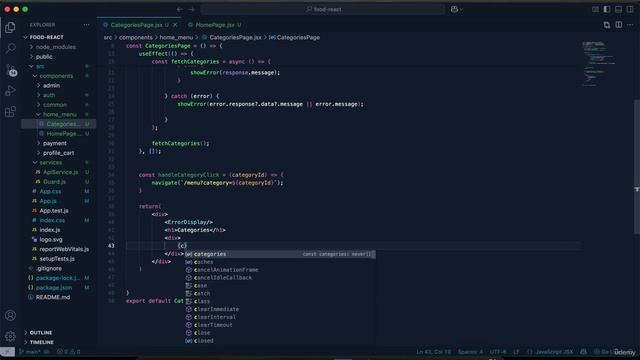Image resolution: width=640 pixels, height=360 pixels.
Task: Open Guard.js in explorer
Action: point(54,182)
